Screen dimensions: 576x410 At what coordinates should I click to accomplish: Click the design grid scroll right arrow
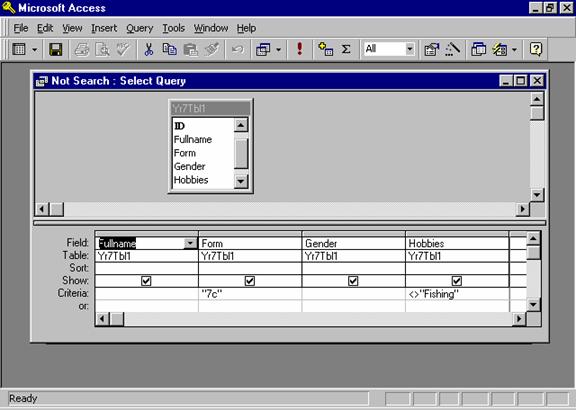519,319
